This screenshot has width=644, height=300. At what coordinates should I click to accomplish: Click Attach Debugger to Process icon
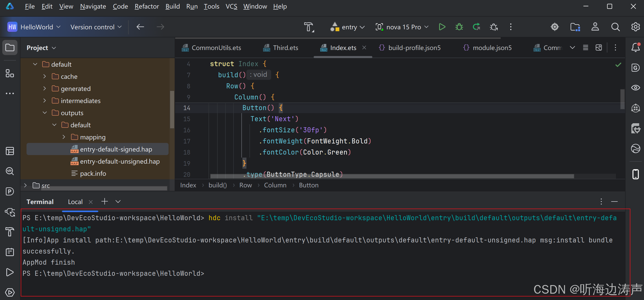[494, 27]
